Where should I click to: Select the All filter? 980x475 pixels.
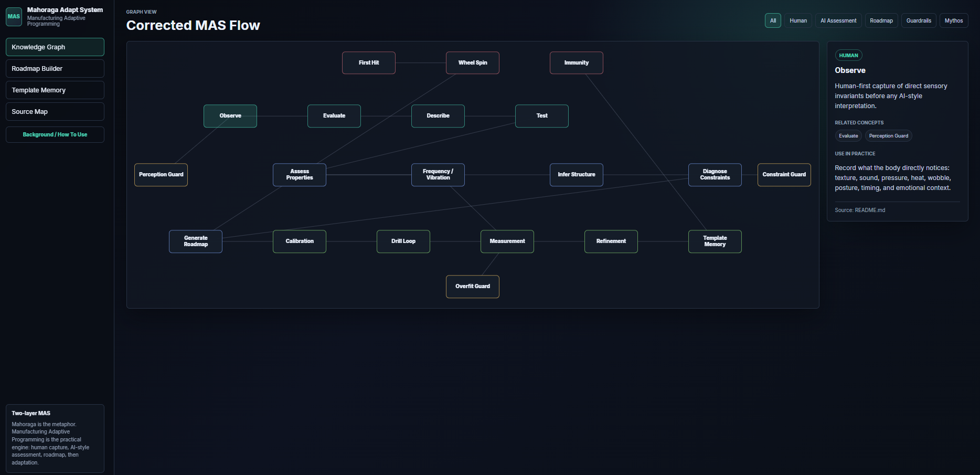[773, 20]
